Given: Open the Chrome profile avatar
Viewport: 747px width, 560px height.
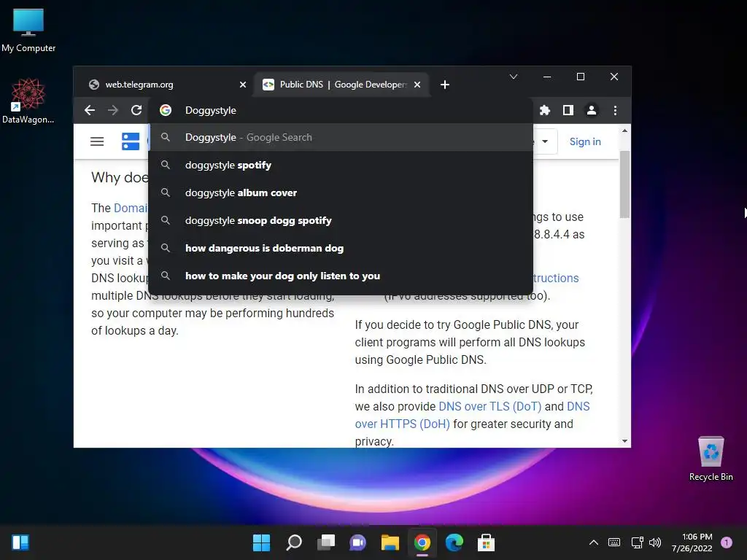Looking at the screenshot, I should pyautogui.click(x=591, y=111).
